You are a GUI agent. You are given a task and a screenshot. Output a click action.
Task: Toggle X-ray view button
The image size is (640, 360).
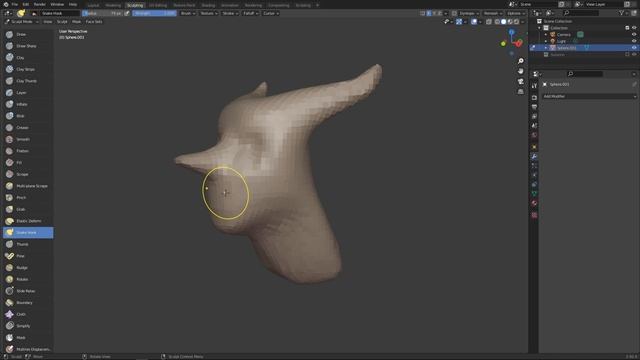point(489,22)
